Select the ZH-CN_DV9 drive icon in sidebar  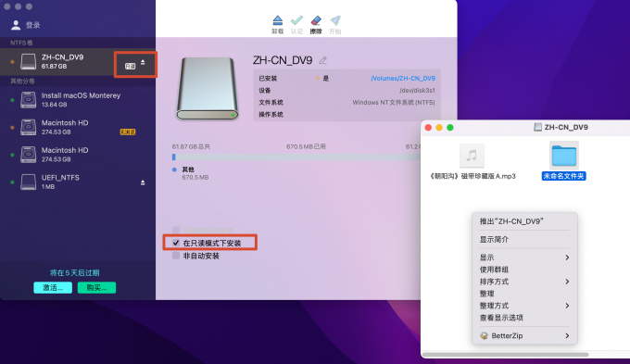click(28, 61)
